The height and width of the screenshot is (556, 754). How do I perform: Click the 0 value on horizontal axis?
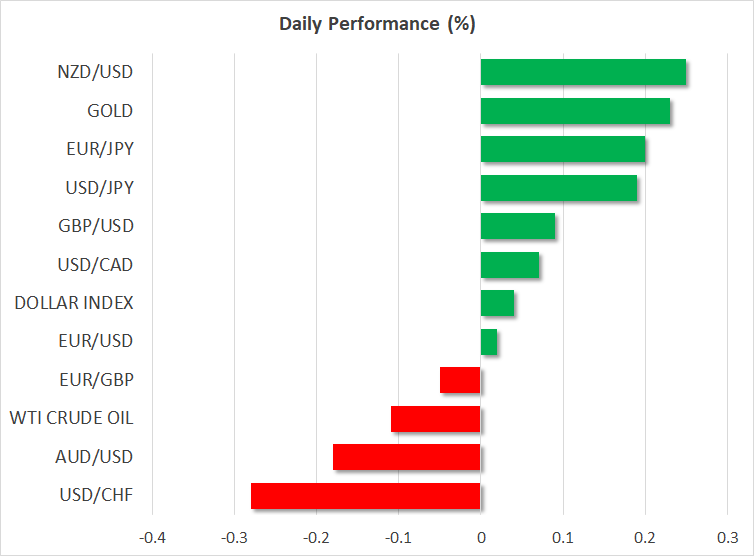(x=481, y=537)
